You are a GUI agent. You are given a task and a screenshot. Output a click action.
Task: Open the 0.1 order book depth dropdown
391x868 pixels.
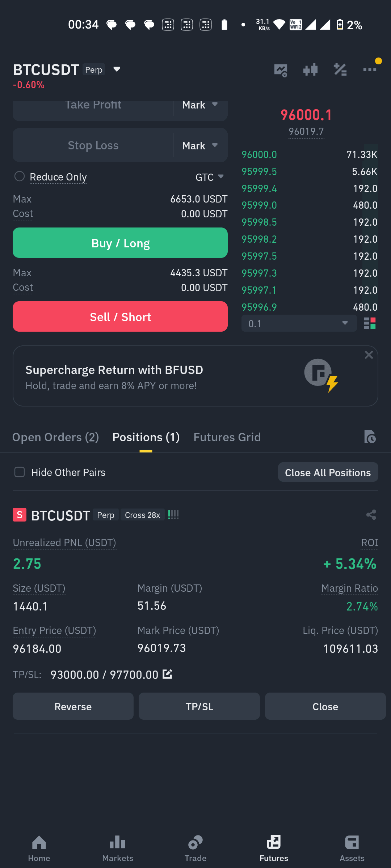click(x=299, y=323)
